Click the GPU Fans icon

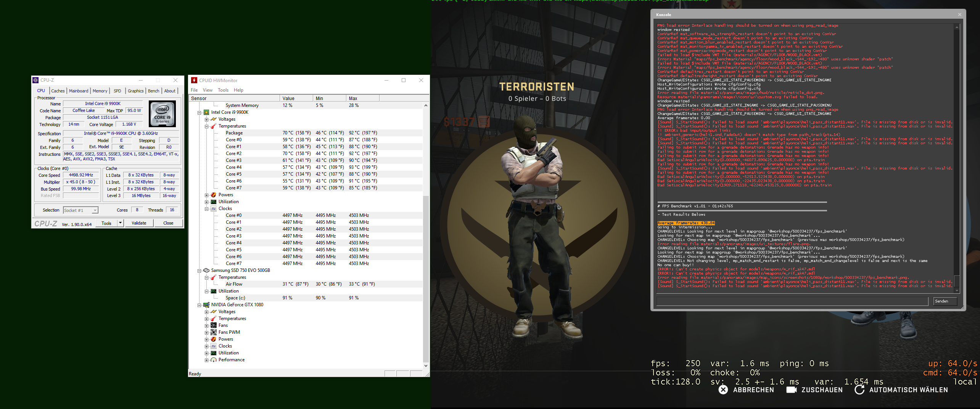click(x=214, y=325)
